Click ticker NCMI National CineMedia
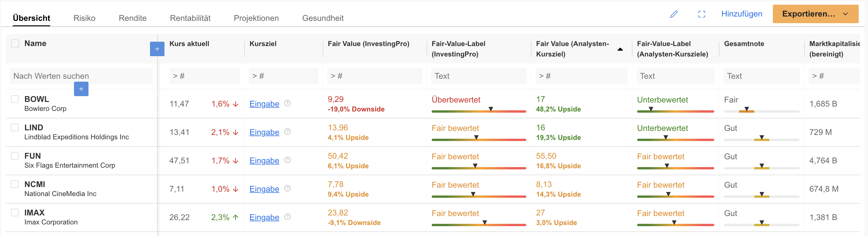Viewport: 868px width, 236px height. click(x=60, y=189)
